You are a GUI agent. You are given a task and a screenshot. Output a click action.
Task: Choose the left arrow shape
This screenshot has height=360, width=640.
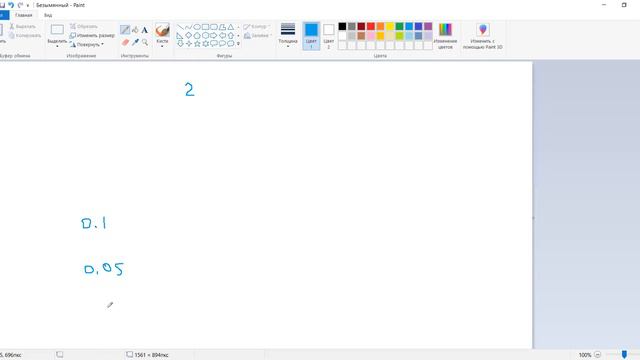[x=222, y=36]
